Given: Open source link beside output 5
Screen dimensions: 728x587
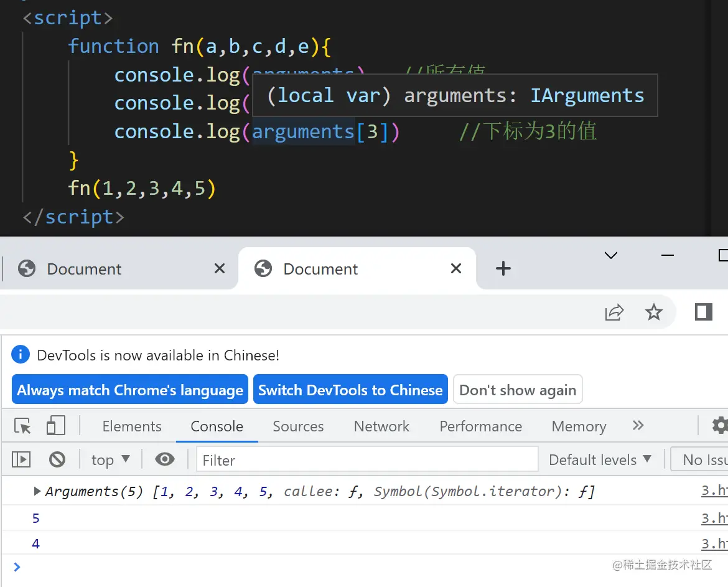Looking at the screenshot, I should click(714, 519).
